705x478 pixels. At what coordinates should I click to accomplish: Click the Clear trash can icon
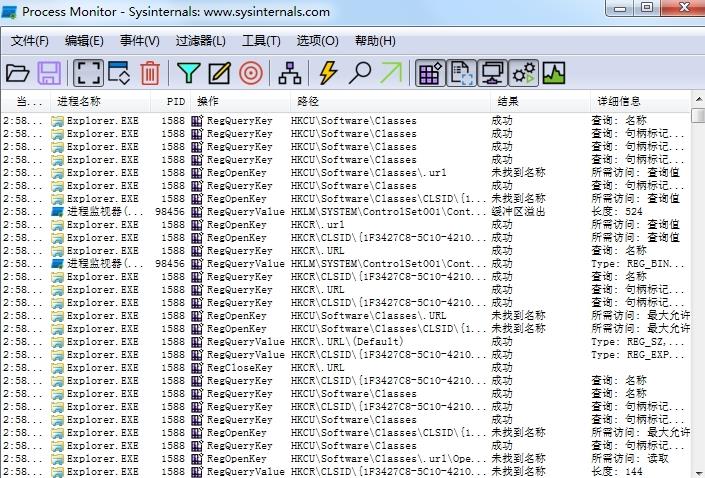coord(150,73)
